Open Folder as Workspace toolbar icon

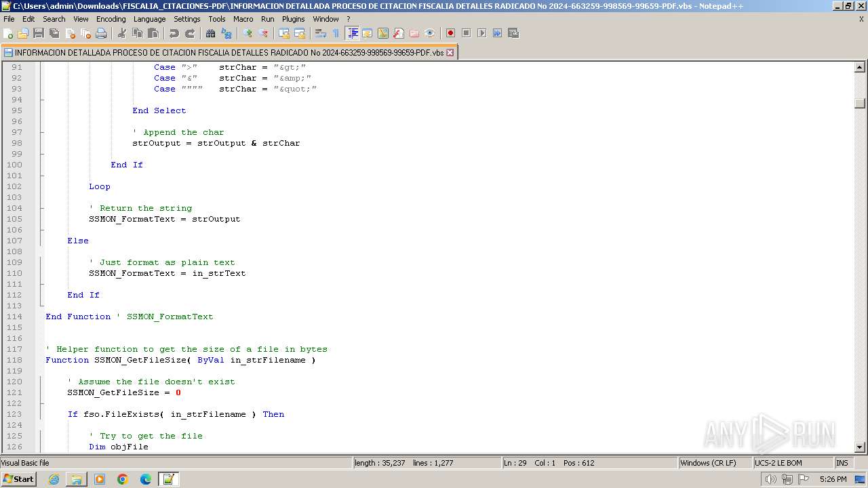414,33
